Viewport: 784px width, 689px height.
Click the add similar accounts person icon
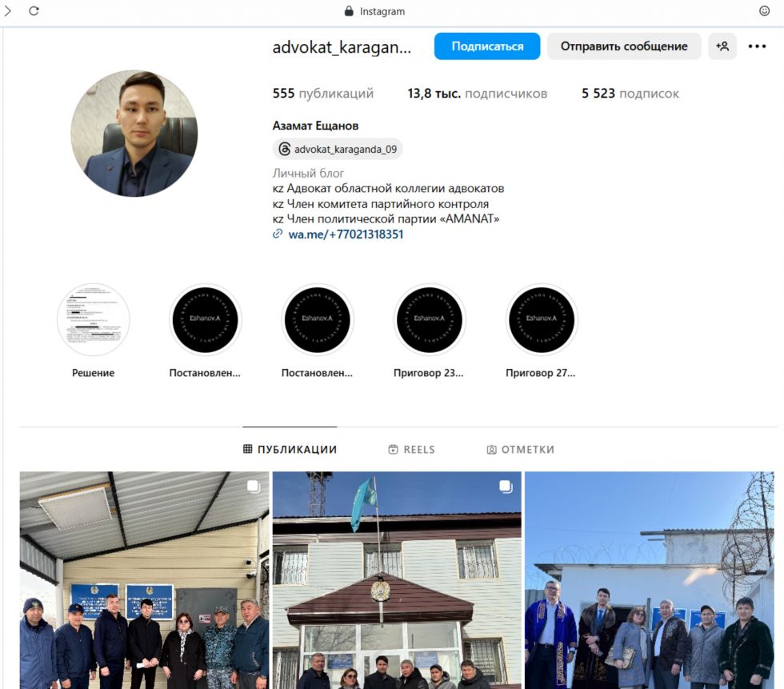(722, 46)
